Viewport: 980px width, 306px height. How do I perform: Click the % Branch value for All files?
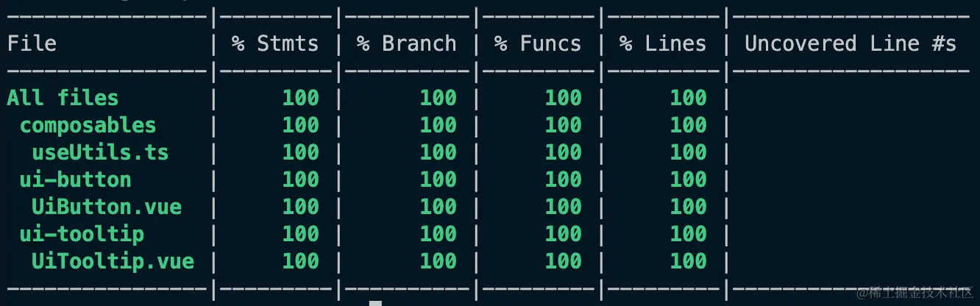coord(438,98)
